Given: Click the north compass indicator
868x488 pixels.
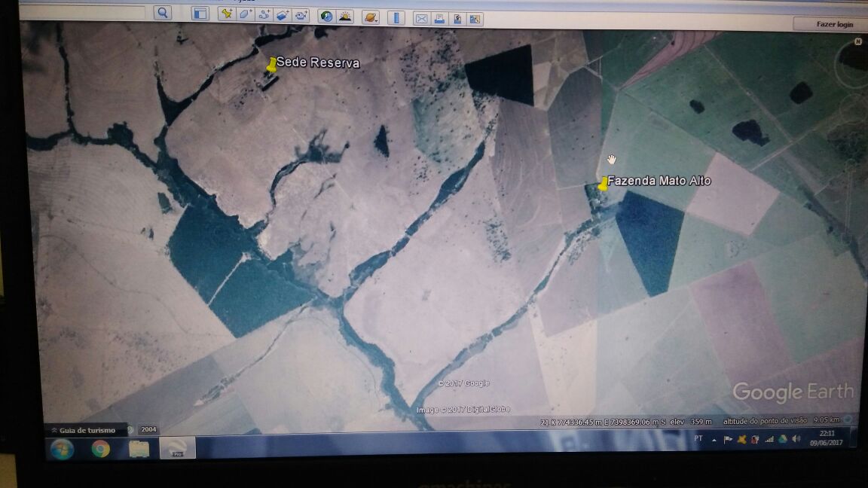Looking at the screenshot, I should point(857,41).
